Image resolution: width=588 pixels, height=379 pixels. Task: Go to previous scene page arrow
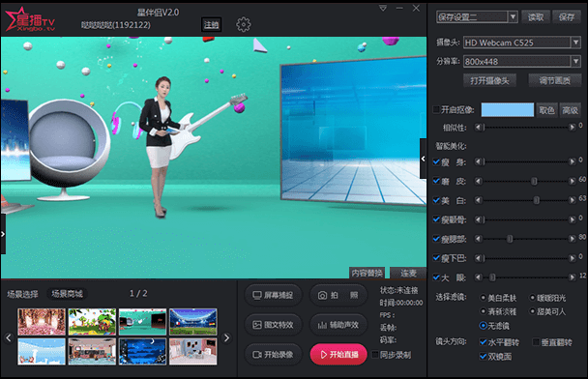9,337
